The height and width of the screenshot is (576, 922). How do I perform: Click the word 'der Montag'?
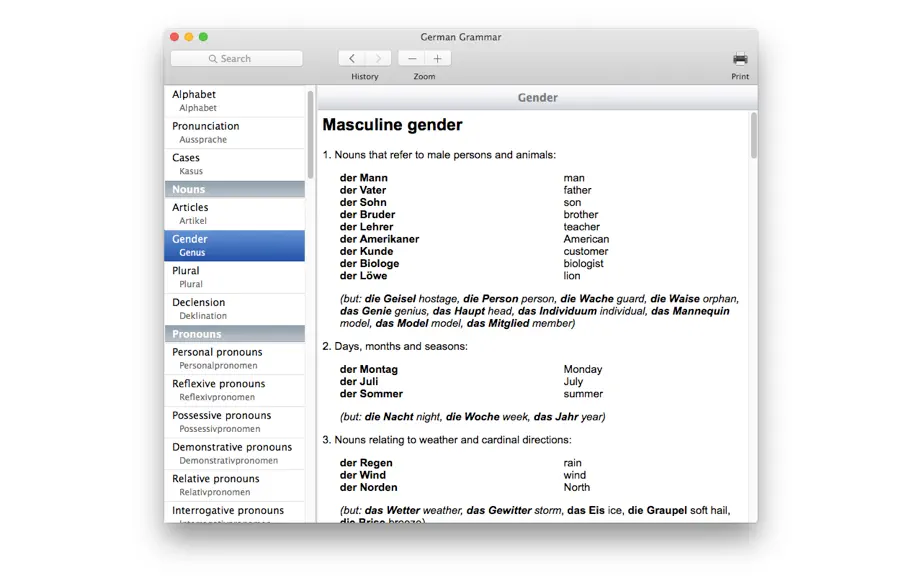[x=369, y=369]
